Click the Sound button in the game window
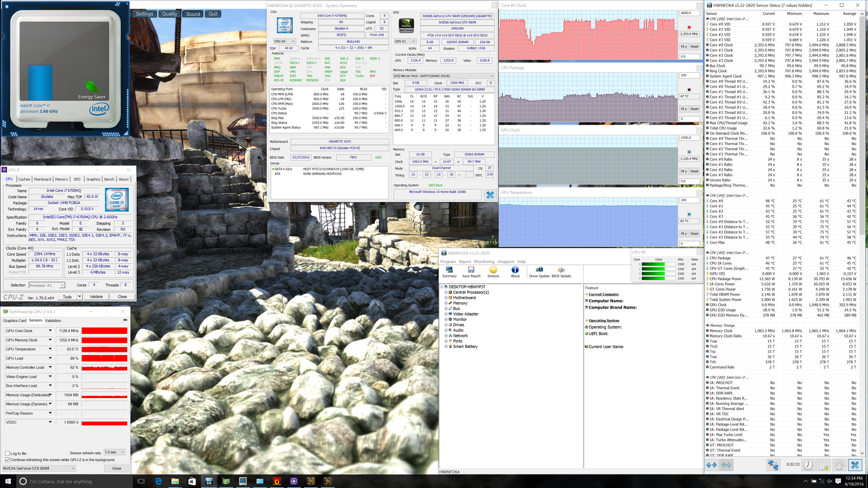Screen dimensions: 868x488 (x=193, y=14)
